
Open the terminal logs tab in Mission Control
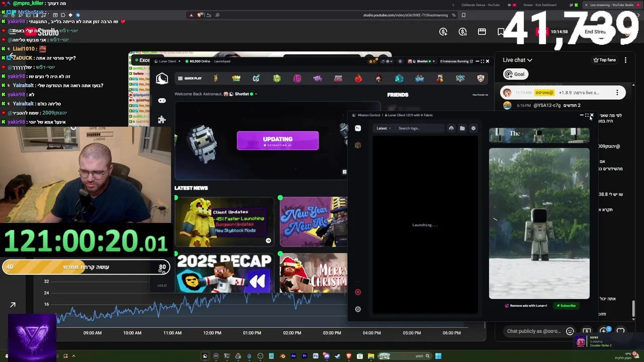point(358,128)
